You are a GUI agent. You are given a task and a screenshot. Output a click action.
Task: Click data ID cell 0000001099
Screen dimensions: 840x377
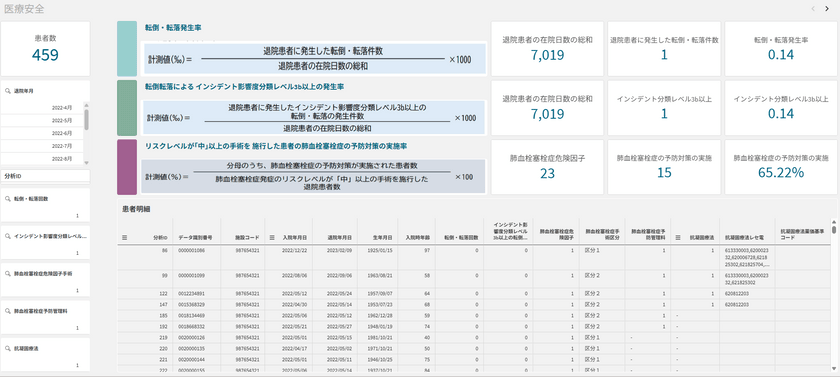[x=191, y=276]
